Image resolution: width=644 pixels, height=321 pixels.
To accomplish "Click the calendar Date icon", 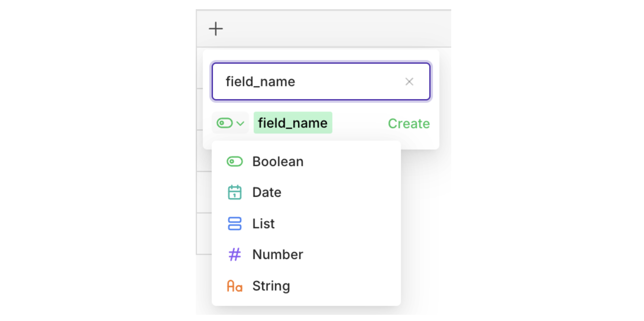I will [x=234, y=192].
